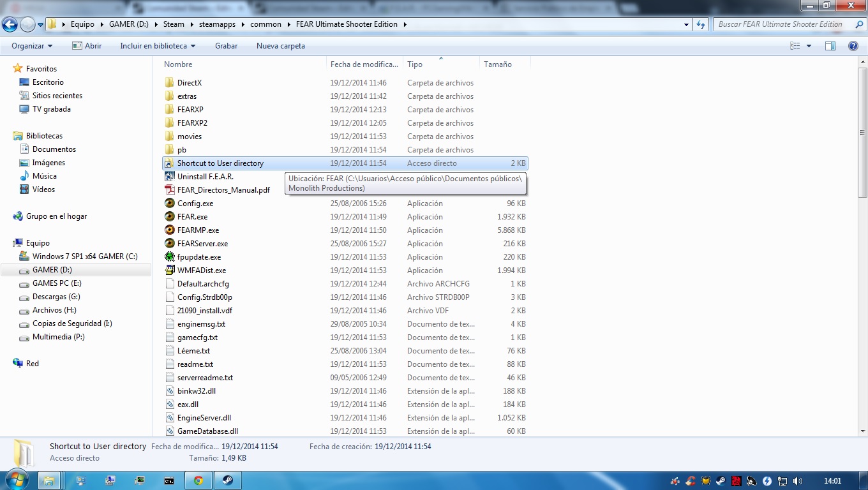
Task: Select steamapps in the address breadcrumb
Action: click(x=217, y=24)
